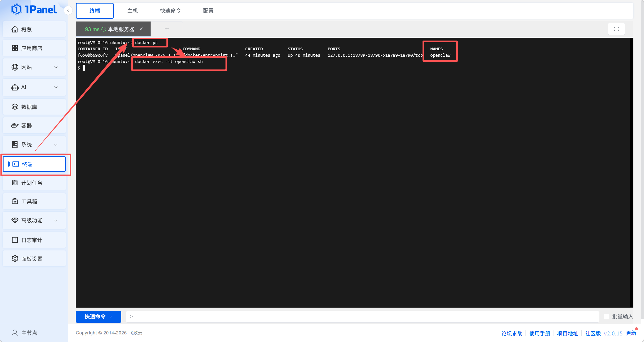Toggle fullscreen terminal icon
The height and width of the screenshot is (342, 644).
pyautogui.click(x=616, y=29)
